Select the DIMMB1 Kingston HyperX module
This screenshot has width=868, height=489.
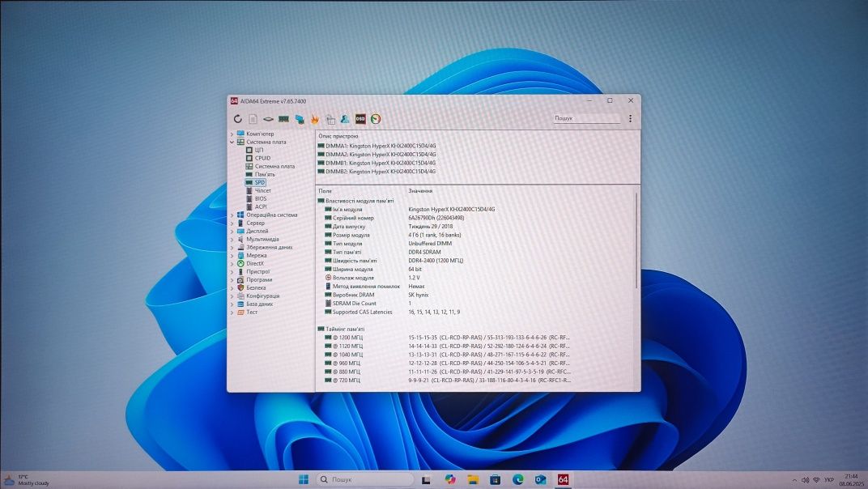coord(377,164)
